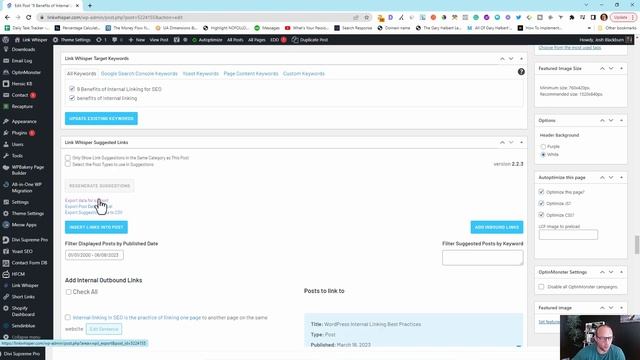Bookmark this page with the star icon
Image resolution: width=640 pixels, height=360 pixels.
(x=367, y=18)
